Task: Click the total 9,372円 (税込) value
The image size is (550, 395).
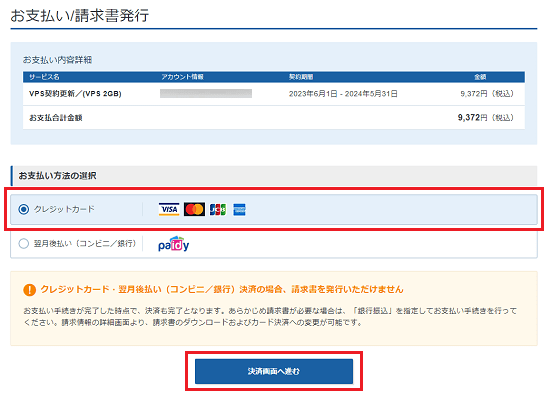Action: point(486,118)
